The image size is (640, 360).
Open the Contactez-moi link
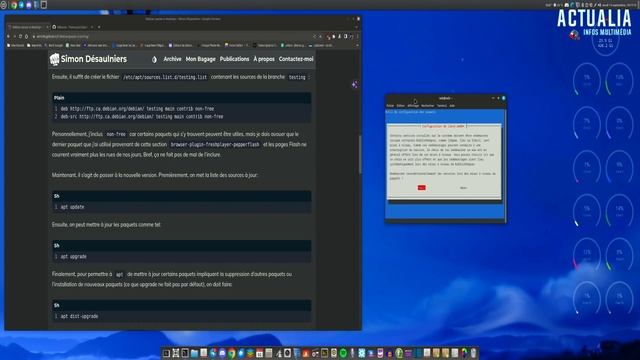tap(296, 59)
